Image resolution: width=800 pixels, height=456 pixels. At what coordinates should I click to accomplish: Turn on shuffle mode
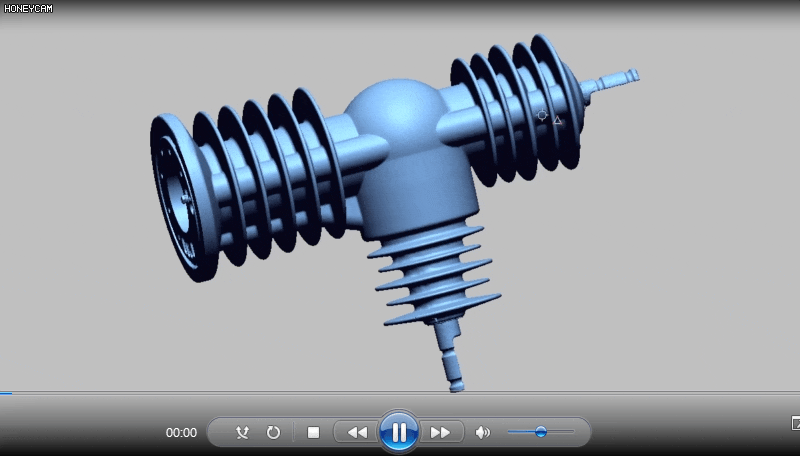pyautogui.click(x=242, y=433)
